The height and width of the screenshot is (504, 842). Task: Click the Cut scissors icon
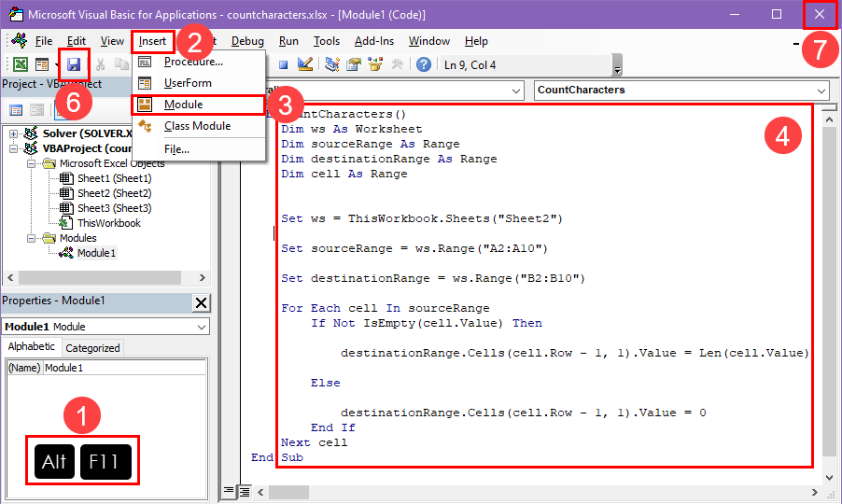pos(101,65)
